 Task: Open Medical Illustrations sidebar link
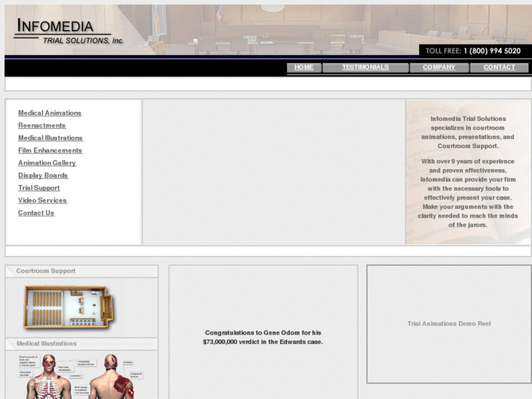[50, 138]
